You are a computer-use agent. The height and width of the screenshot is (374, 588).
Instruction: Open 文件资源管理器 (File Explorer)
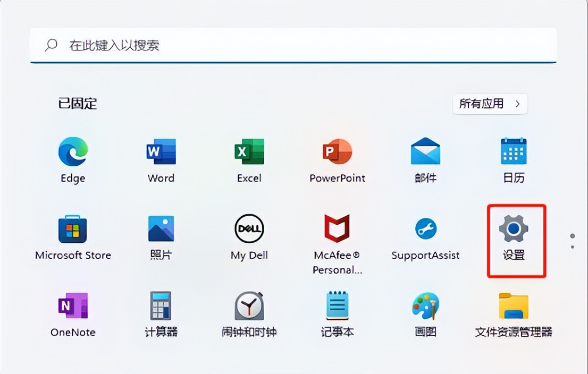click(514, 308)
